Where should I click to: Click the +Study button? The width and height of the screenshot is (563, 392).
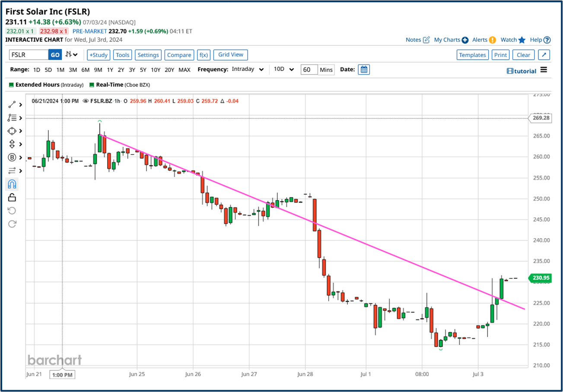click(x=99, y=55)
